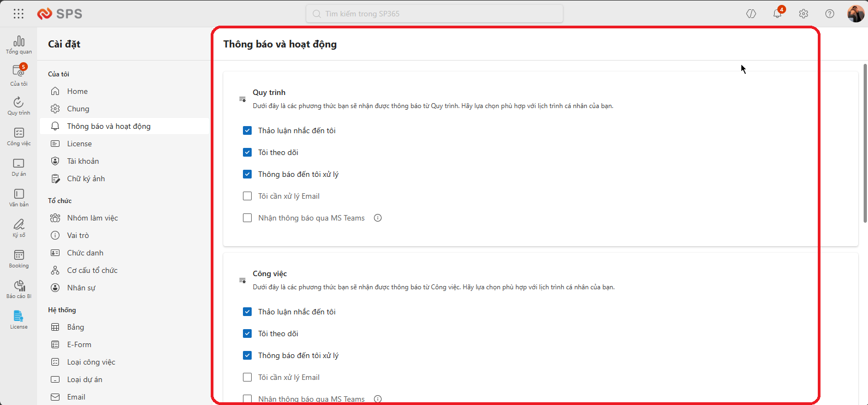Uncheck Thảo luận nhắc đến tôi under Quy trình

click(x=247, y=130)
